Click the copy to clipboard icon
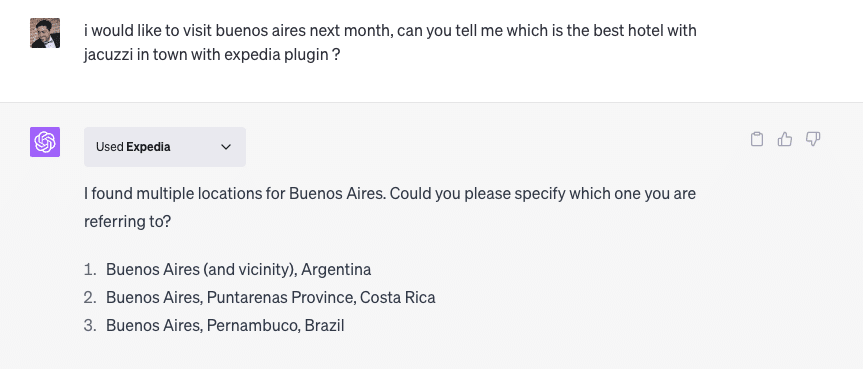This screenshot has height=369, width=863. pyautogui.click(x=757, y=139)
